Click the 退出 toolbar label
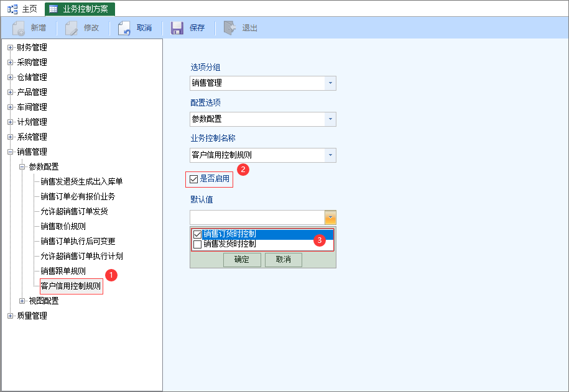 pyautogui.click(x=249, y=28)
